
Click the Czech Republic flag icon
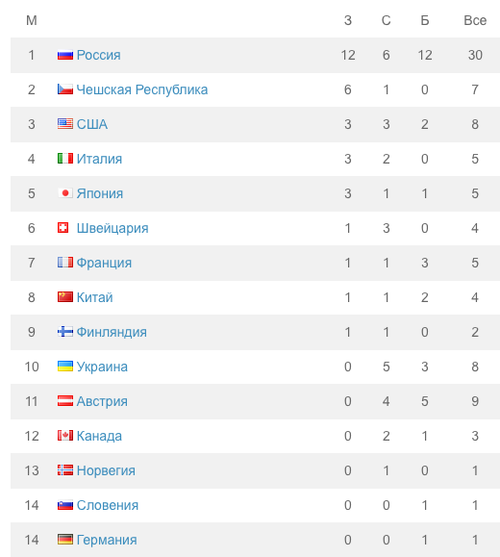tap(65, 89)
